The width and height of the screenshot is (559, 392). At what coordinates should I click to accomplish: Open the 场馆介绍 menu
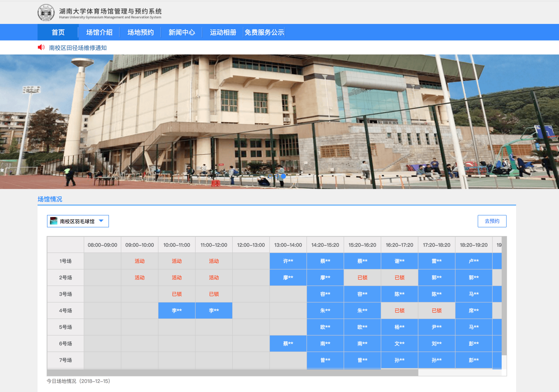(99, 32)
